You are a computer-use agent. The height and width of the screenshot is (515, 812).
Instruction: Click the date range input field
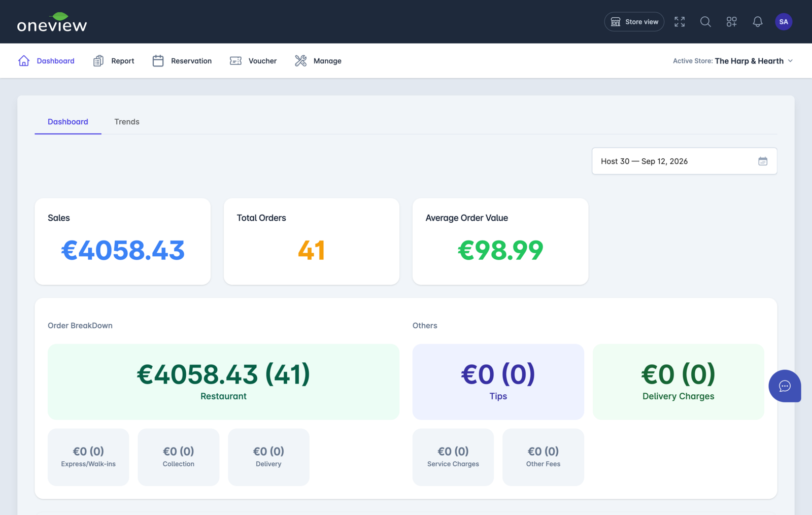684,161
